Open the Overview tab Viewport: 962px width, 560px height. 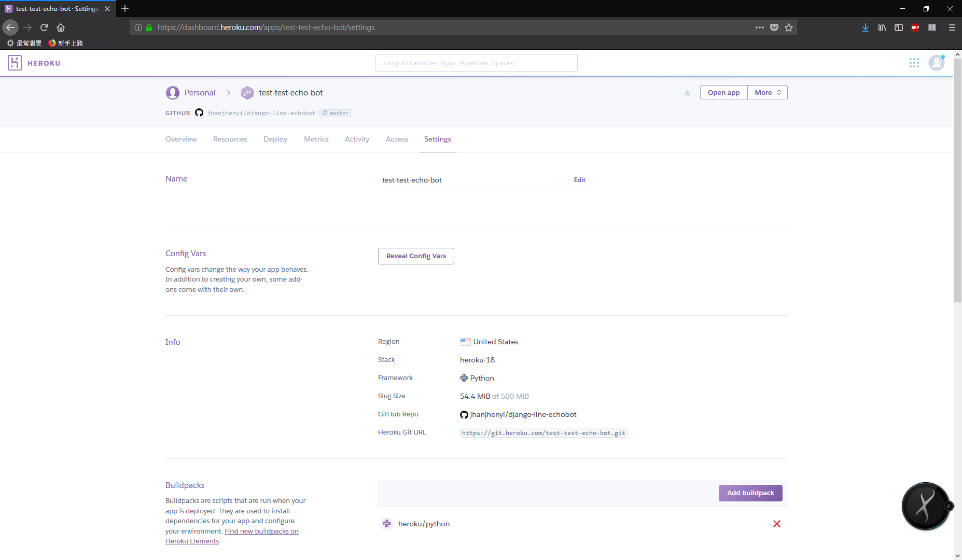coord(181,139)
